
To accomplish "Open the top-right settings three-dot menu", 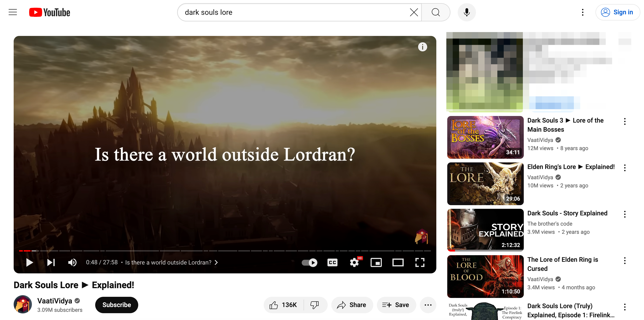I will [583, 12].
